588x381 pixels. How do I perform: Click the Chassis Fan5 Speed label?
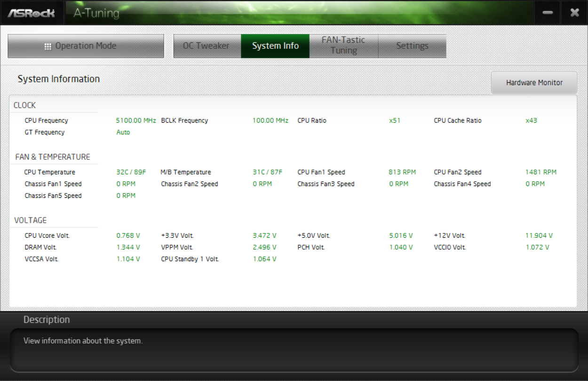(53, 195)
